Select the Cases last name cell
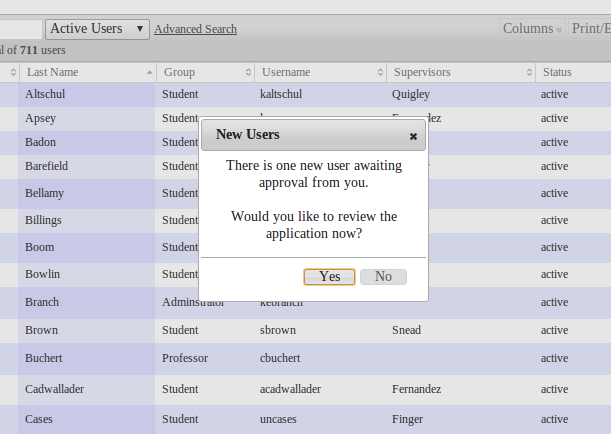The width and height of the screenshot is (611, 434). (x=87, y=419)
